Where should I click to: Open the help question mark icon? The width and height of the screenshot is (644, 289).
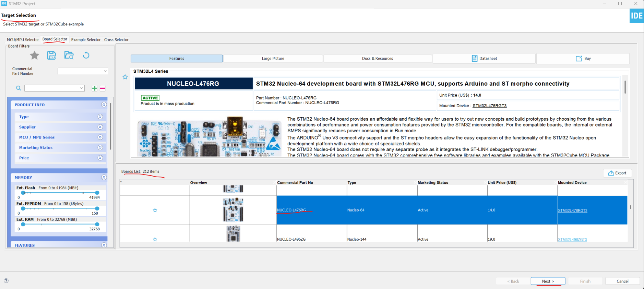tap(6, 281)
